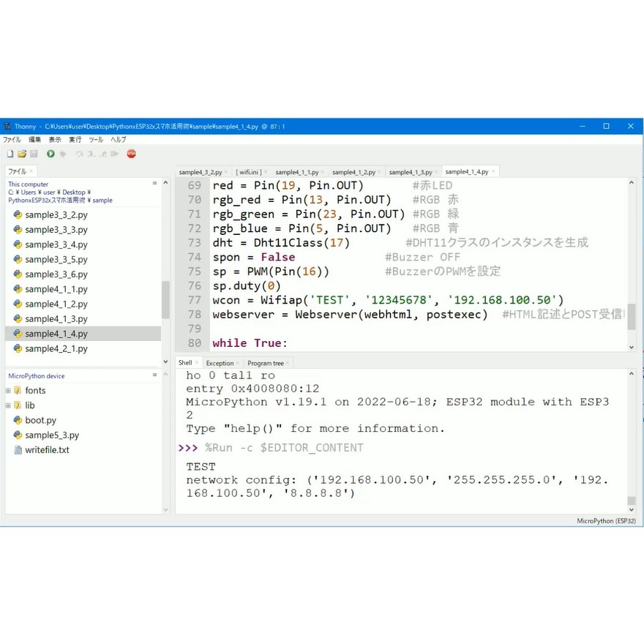The height and width of the screenshot is (644, 644).
Task: Close the Shell panel tab
Action: (x=196, y=363)
